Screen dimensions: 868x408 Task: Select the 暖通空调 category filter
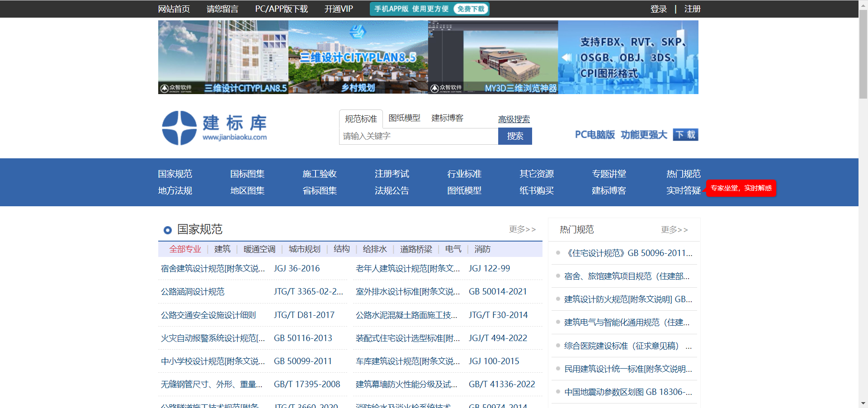click(259, 249)
